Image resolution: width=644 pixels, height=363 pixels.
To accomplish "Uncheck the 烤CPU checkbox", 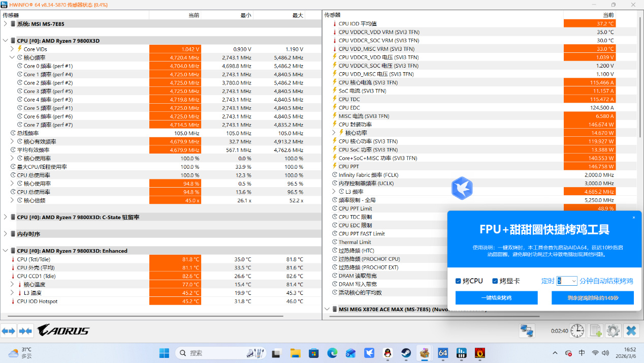I will (458, 281).
